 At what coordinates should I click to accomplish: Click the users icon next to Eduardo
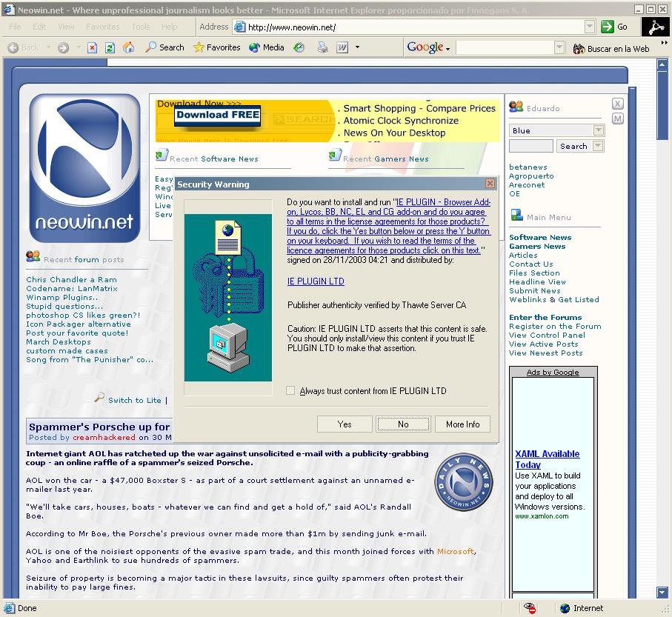point(516,107)
